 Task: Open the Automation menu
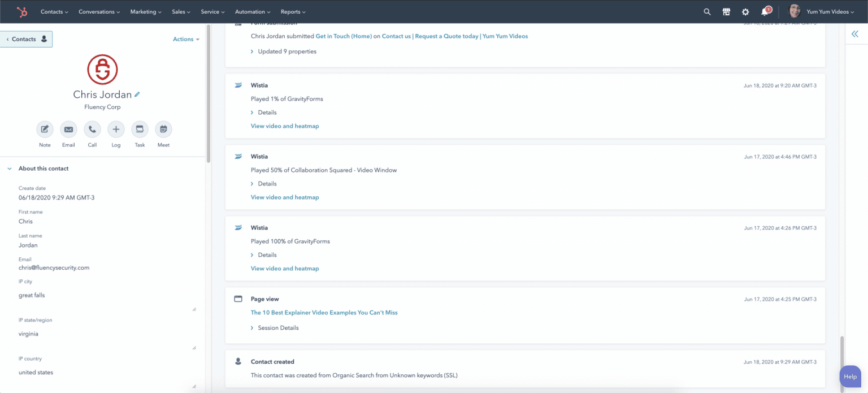pos(253,12)
